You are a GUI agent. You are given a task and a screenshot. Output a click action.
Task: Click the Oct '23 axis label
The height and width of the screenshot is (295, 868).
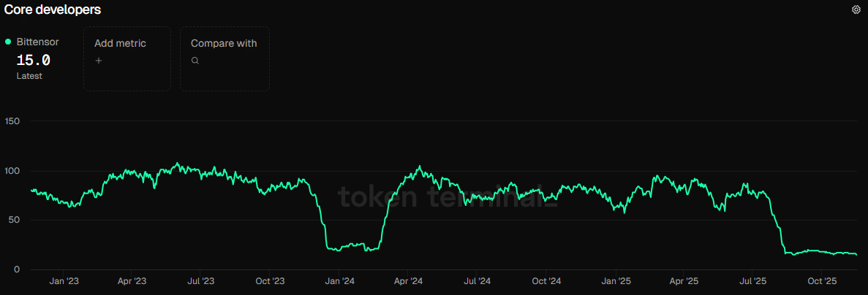(270, 281)
